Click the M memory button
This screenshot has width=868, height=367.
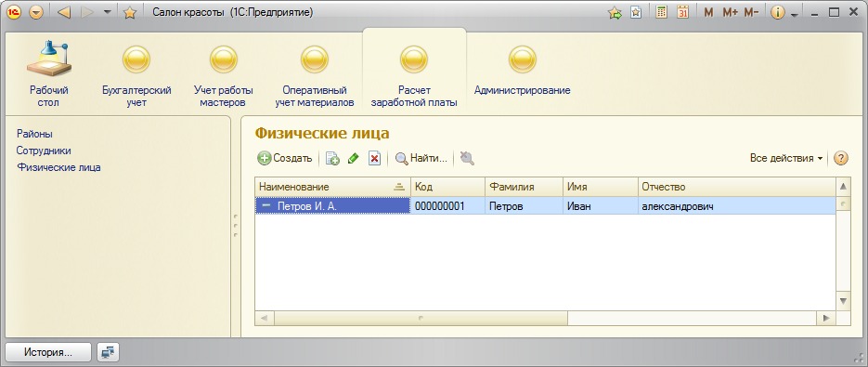click(x=708, y=12)
